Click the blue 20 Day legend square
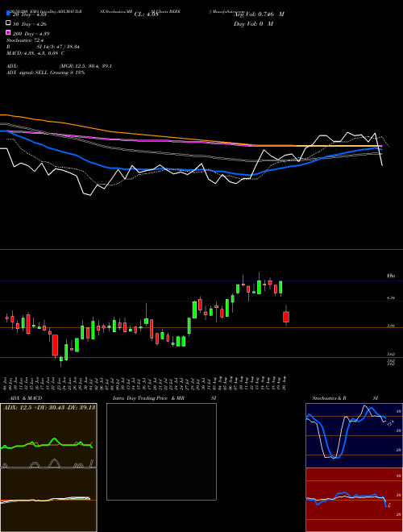 (x=8, y=14)
